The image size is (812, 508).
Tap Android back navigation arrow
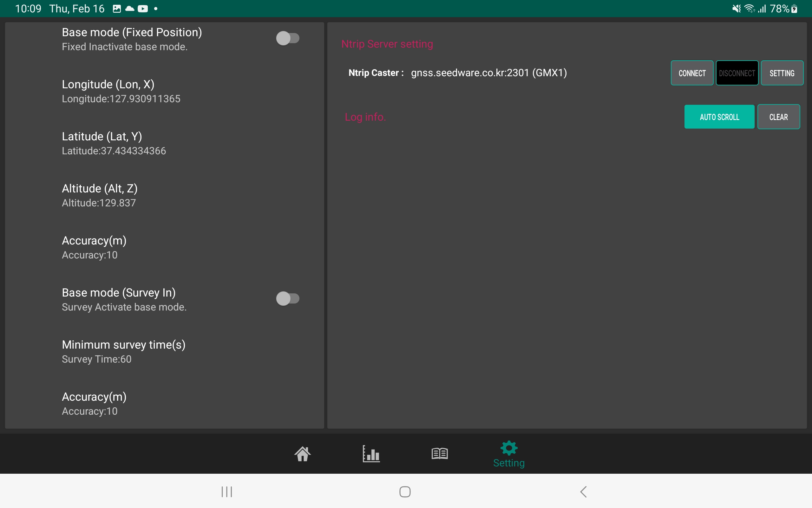point(584,491)
